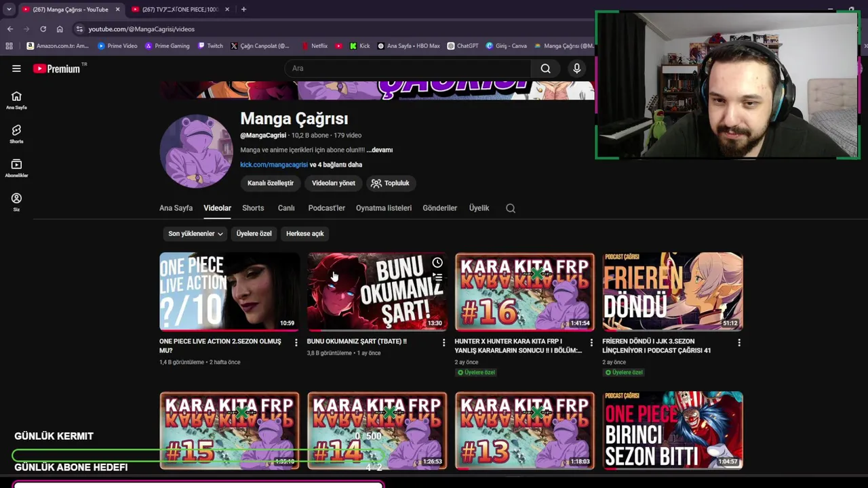Click the youtube.com address bar URL
Viewport: 868px width, 488px height.
[141, 29]
